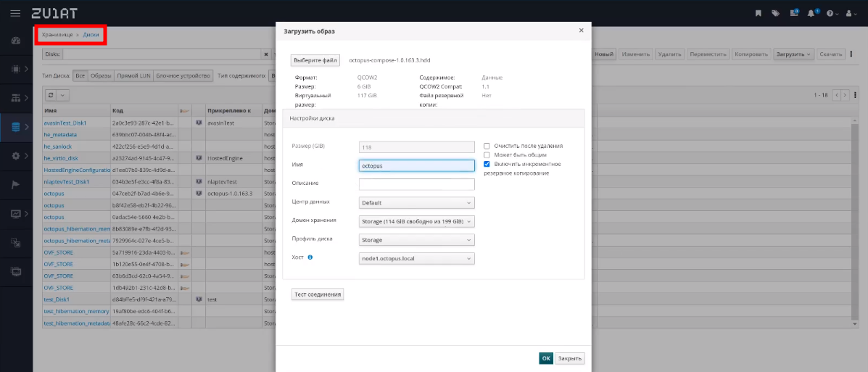Screen dimensions: 868x372
Task: Click the attached icon in the test_Disk1 row
Action: tap(198, 299)
